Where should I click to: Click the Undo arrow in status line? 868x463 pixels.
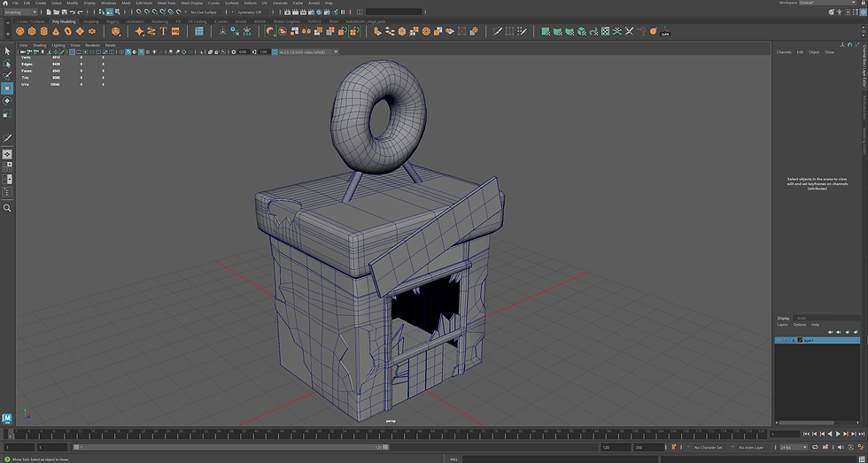(73, 12)
